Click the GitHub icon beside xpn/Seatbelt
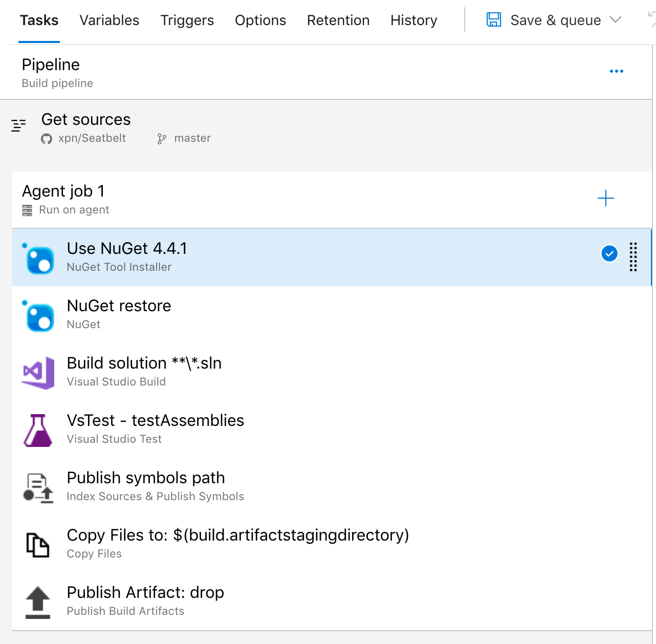The image size is (656, 644). coord(47,139)
